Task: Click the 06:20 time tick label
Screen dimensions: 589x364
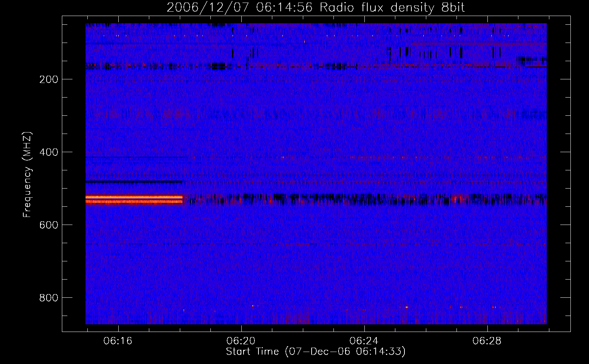Action: 241,341
